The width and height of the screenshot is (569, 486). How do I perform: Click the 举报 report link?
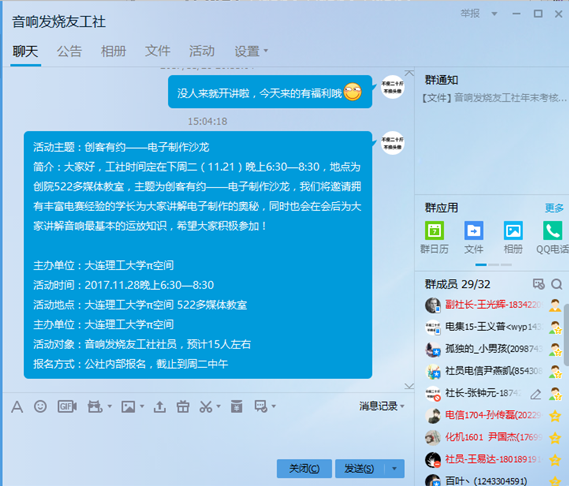click(470, 14)
